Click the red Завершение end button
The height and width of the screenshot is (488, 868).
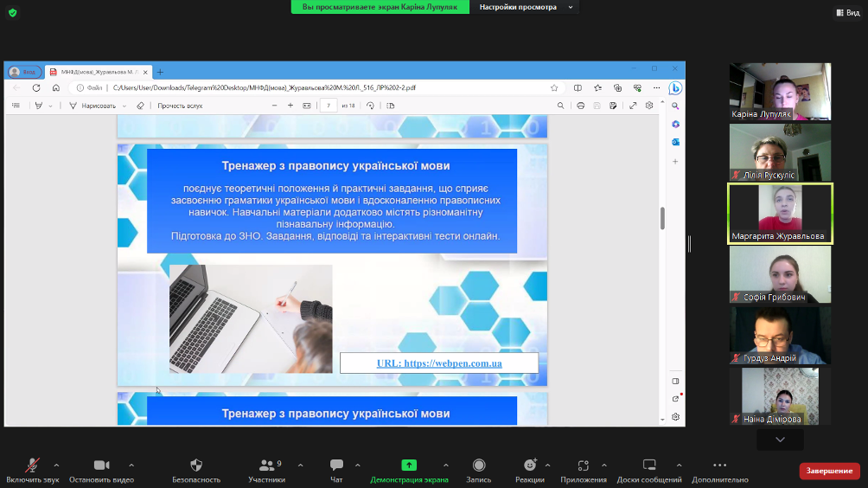coord(829,471)
